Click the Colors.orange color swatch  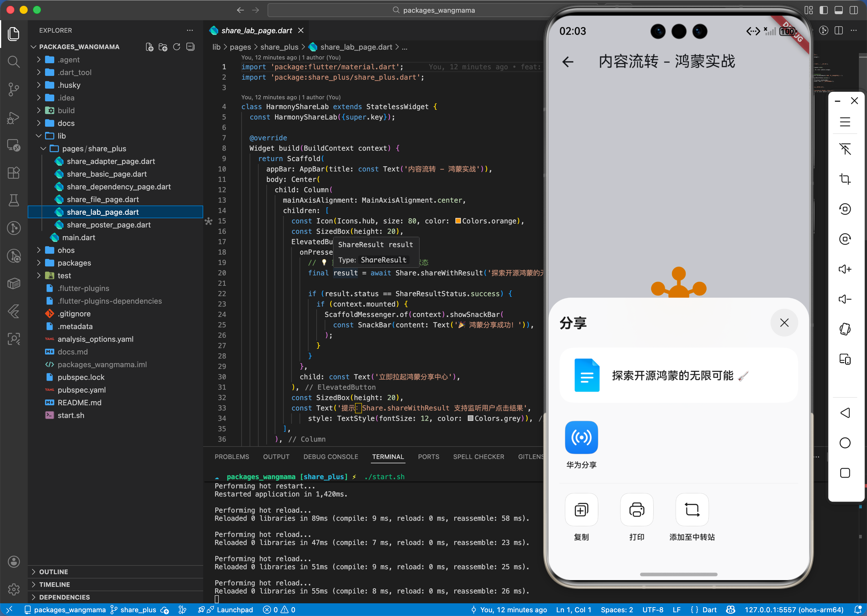click(458, 221)
